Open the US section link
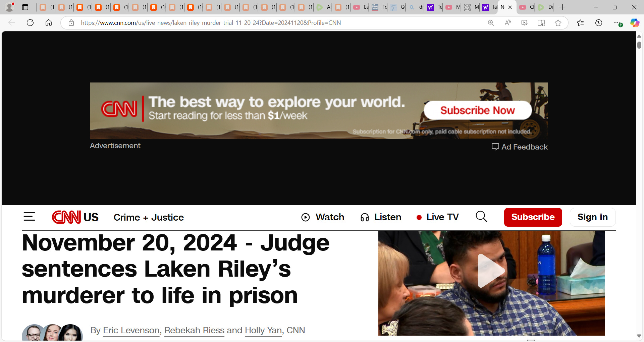Image resolution: width=644 pixels, height=342 pixels. click(x=91, y=217)
